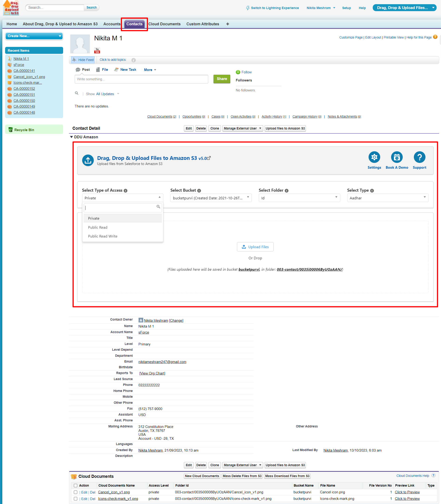The height and width of the screenshot is (504, 441).
Task: Open recent item CA-00000141
Action: (x=24, y=71)
